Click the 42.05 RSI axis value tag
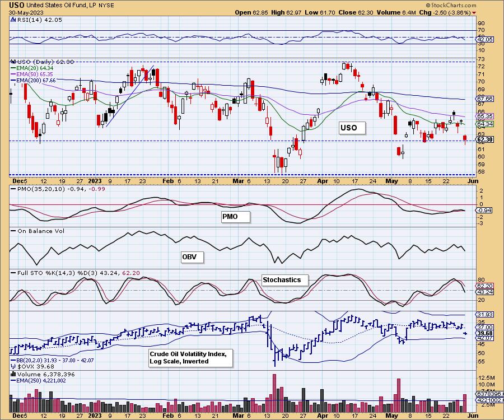Viewport: 504px width, 420px height. 485,39
